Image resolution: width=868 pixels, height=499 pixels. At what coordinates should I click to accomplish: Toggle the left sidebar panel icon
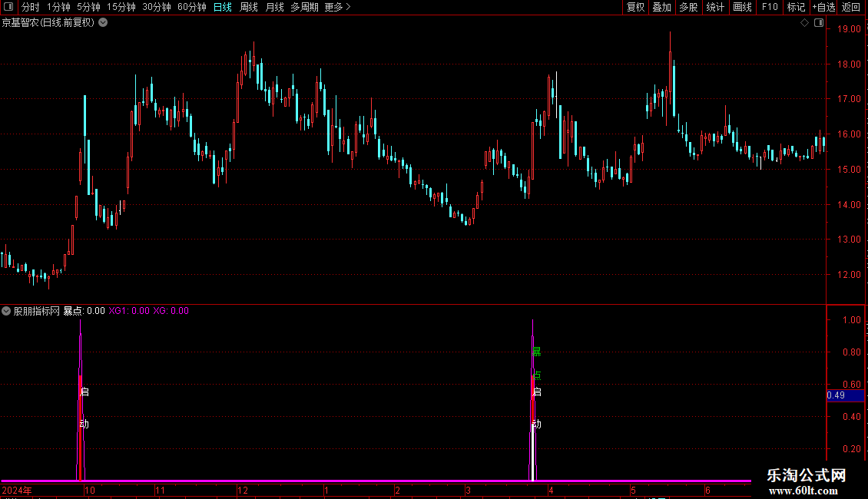point(8,7)
